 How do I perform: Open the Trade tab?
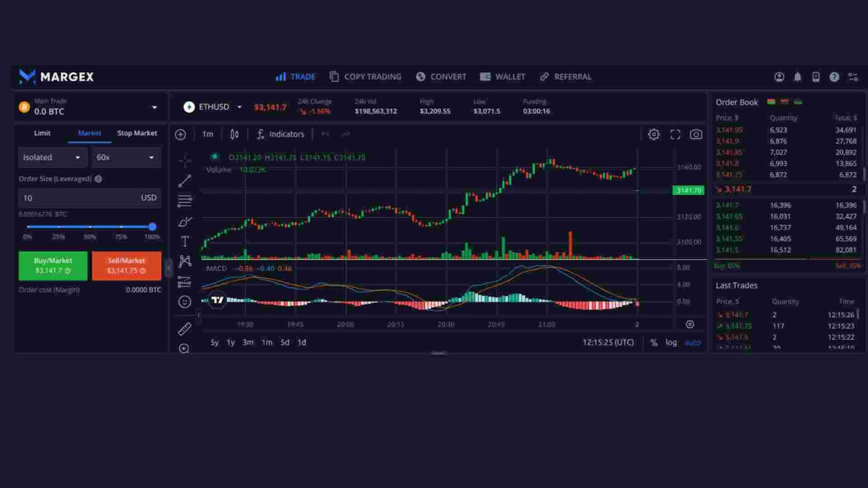295,77
